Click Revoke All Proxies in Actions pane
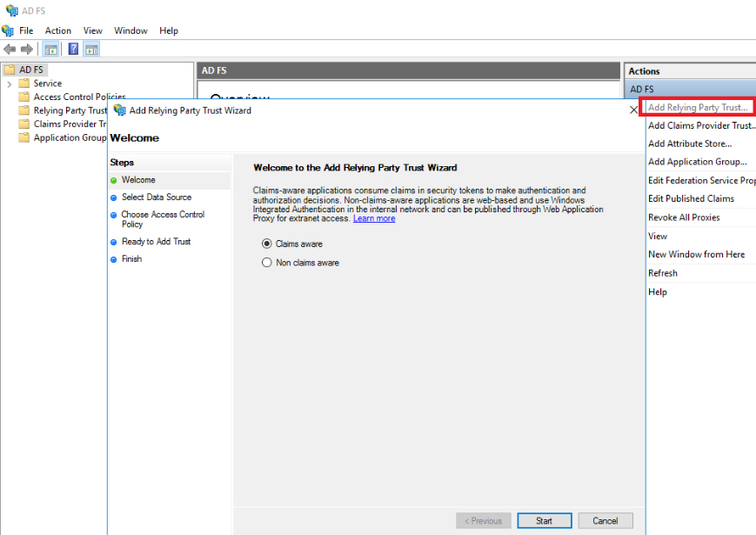Image resolution: width=756 pixels, height=535 pixels. (684, 217)
